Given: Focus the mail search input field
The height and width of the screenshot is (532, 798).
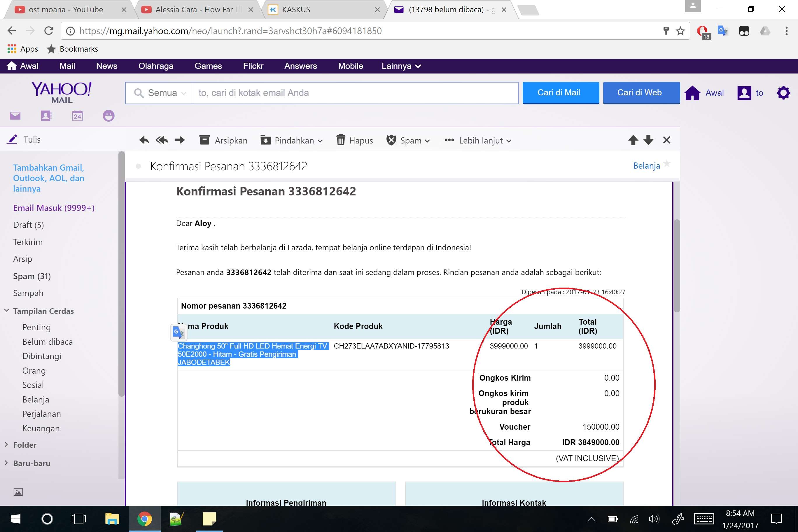Looking at the screenshot, I should click(x=355, y=93).
